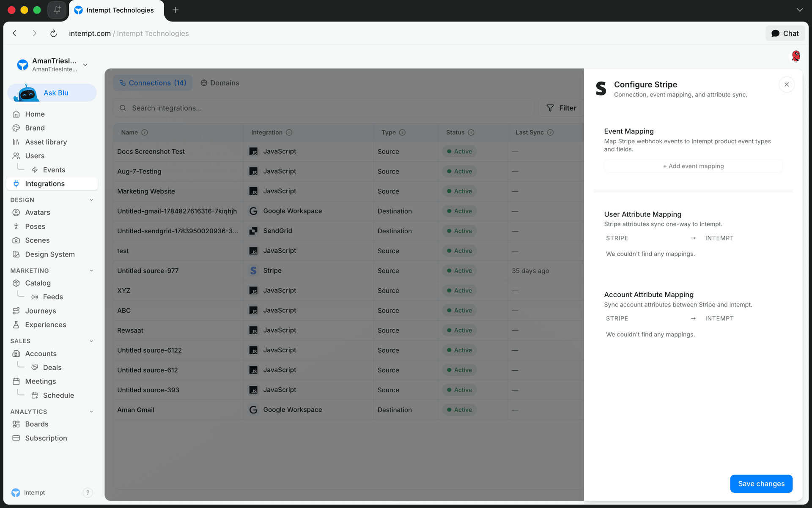Go back with browser back arrow
Screen dimensions: 812x508
(15, 33)
